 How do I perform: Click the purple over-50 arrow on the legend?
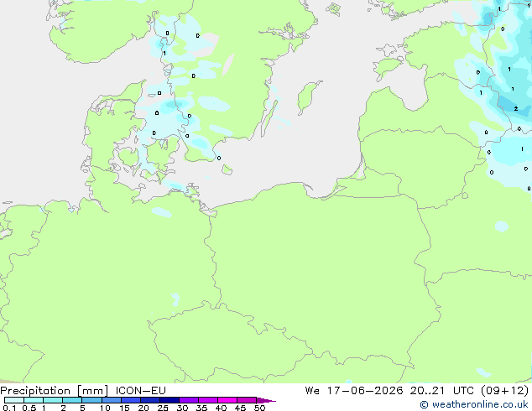click(x=266, y=400)
